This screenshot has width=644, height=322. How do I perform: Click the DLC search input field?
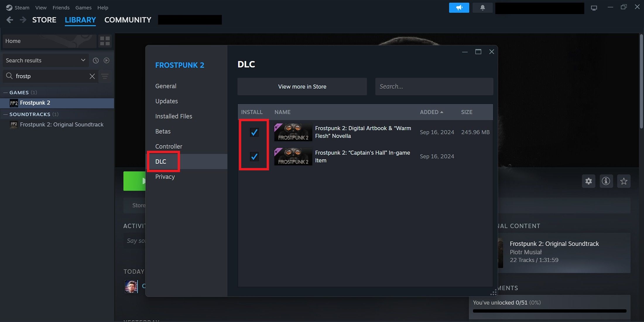click(x=434, y=86)
